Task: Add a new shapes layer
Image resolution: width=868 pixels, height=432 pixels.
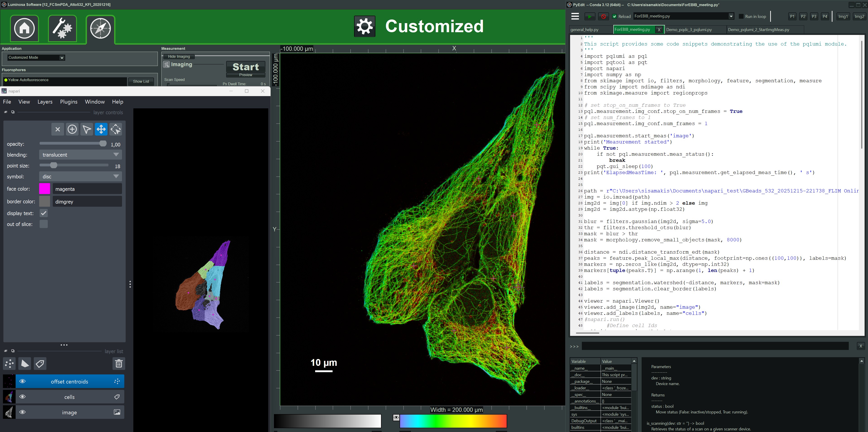Action: point(25,364)
